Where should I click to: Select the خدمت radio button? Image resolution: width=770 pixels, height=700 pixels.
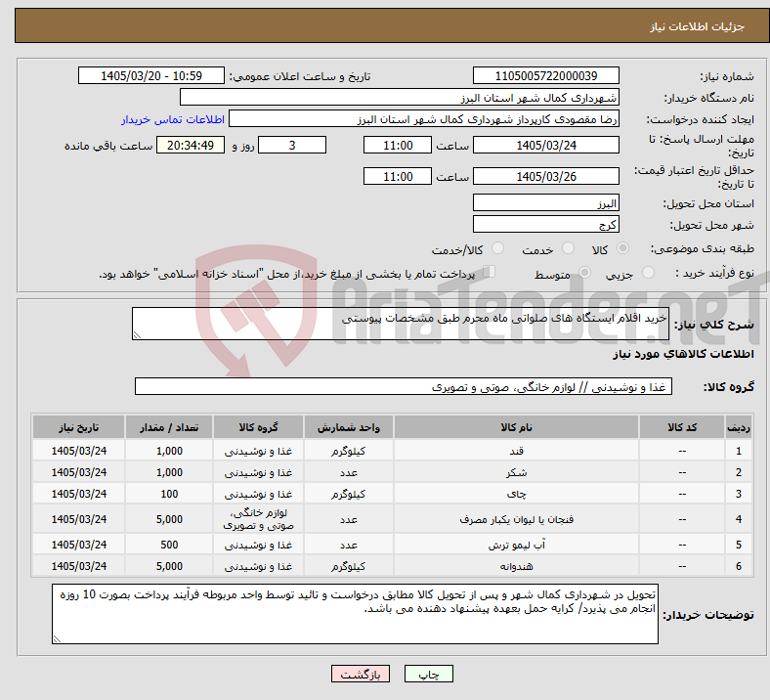pos(568,248)
